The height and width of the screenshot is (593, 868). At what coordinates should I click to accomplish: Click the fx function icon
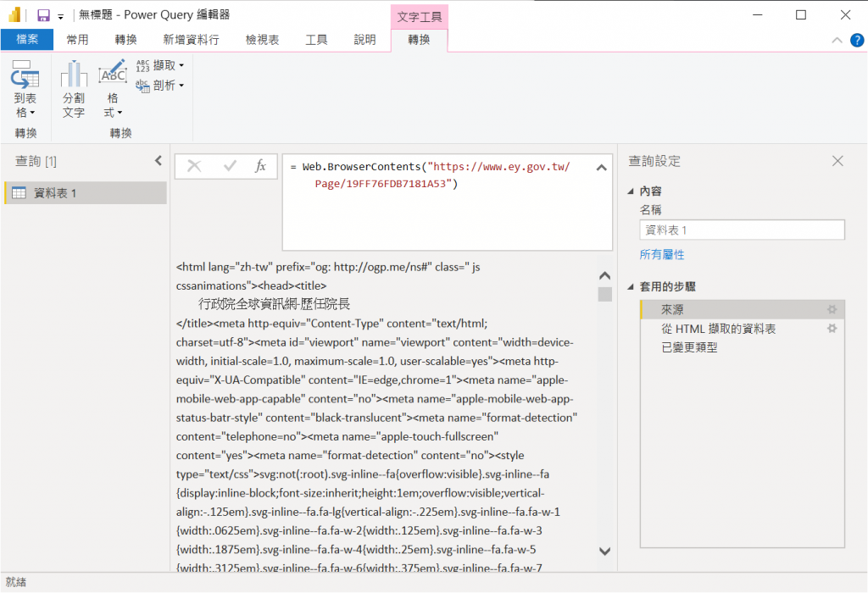tap(261, 165)
